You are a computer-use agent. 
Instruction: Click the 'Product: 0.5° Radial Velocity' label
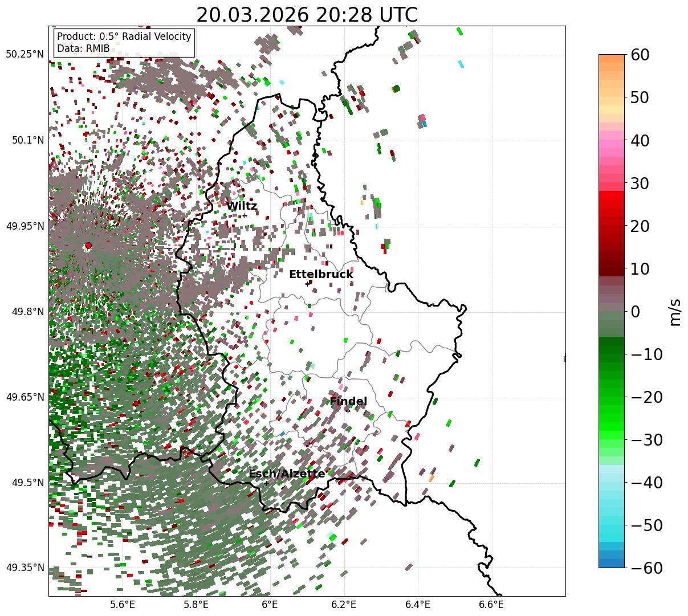tap(124, 36)
